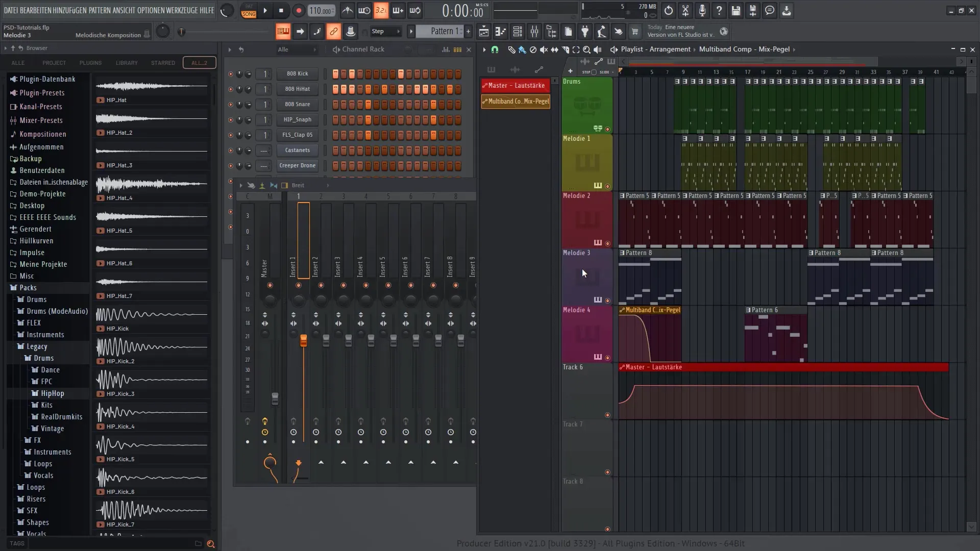Open the help question mark icon
Image resolution: width=980 pixels, height=551 pixels.
(719, 10)
